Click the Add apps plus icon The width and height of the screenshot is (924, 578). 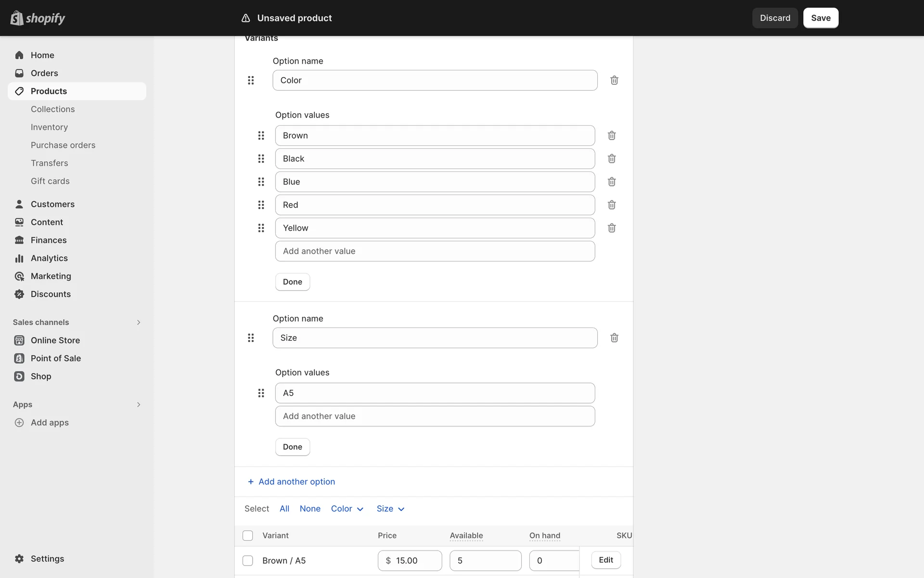click(x=19, y=422)
